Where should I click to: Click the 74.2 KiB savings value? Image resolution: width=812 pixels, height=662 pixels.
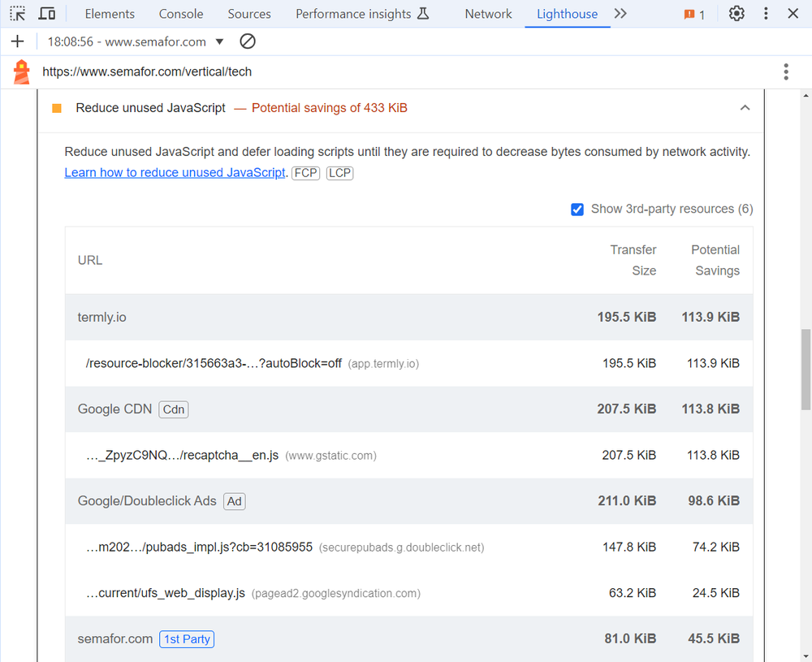click(715, 547)
